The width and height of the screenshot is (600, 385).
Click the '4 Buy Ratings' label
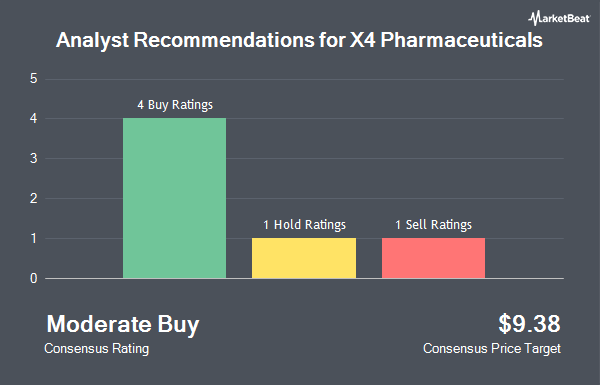pyautogui.click(x=175, y=105)
